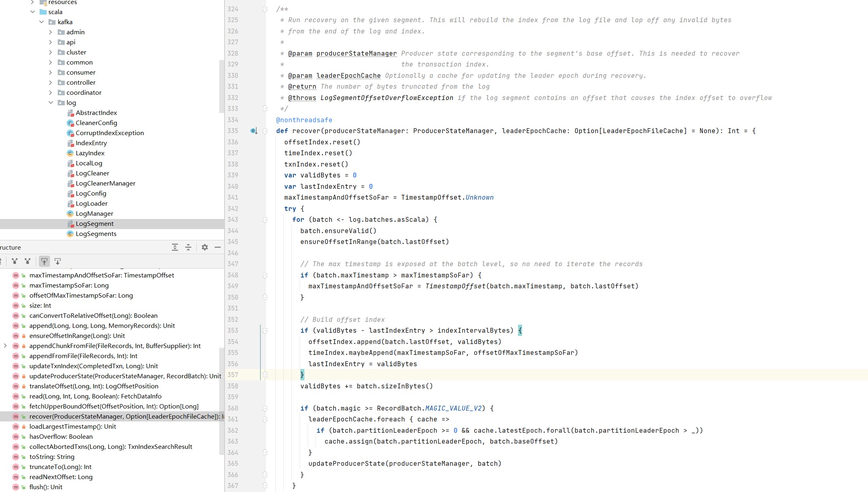Toggle Autoscroll to Source button

pos(44,261)
